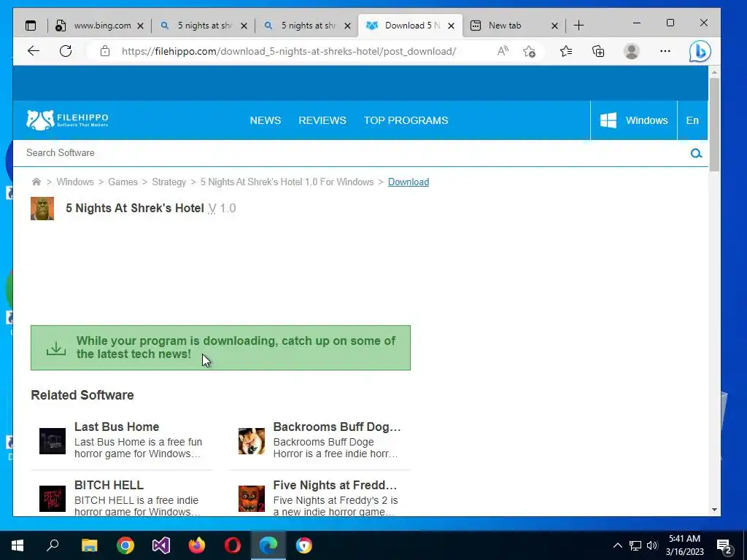Open the tab actions menu icon

[31, 26]
